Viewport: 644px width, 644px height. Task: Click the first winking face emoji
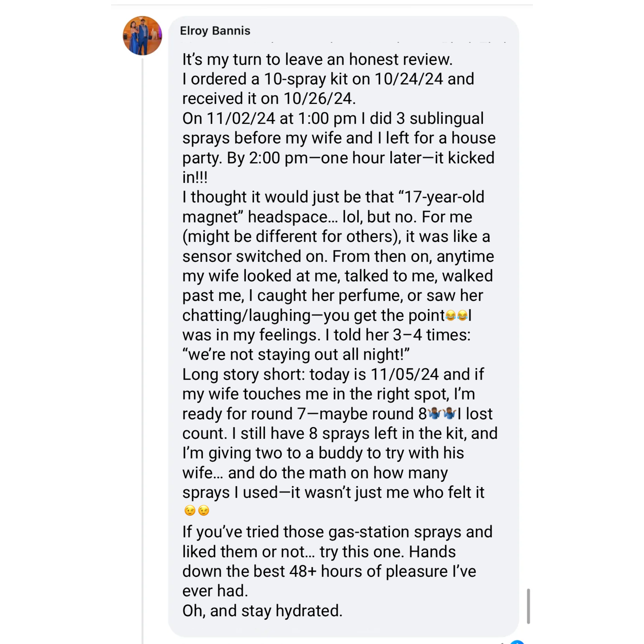coord(190,511)
